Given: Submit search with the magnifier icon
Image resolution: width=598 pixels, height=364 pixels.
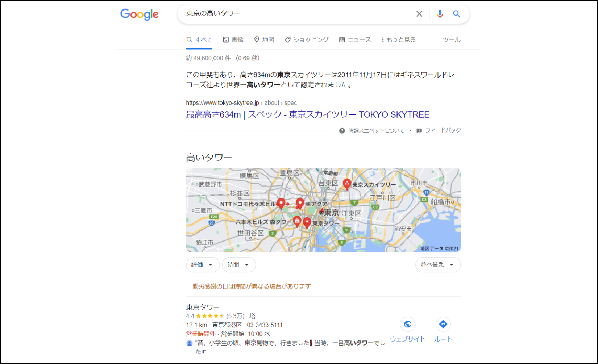Looking at the screenshot, I should (x=457, y=14).
